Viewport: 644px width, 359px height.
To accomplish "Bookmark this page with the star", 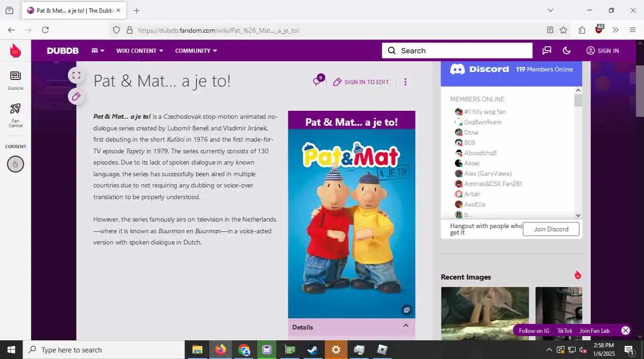I will (x=563, y=30).
